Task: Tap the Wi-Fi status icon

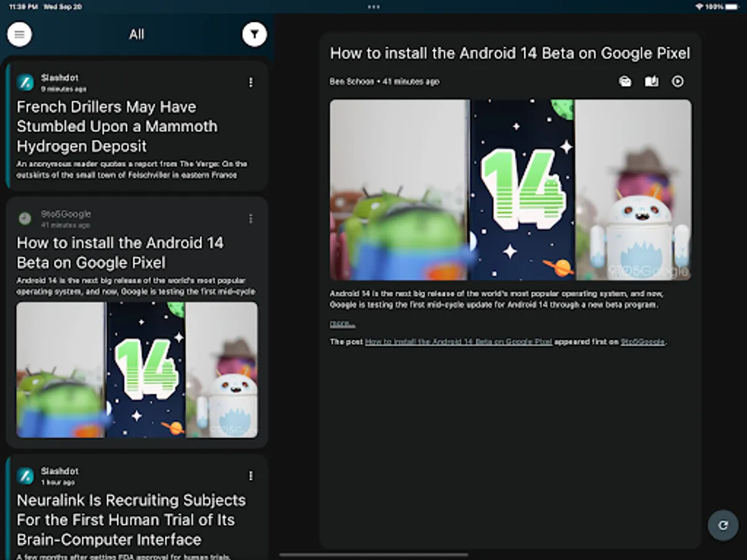Action: tap(699, 6)
